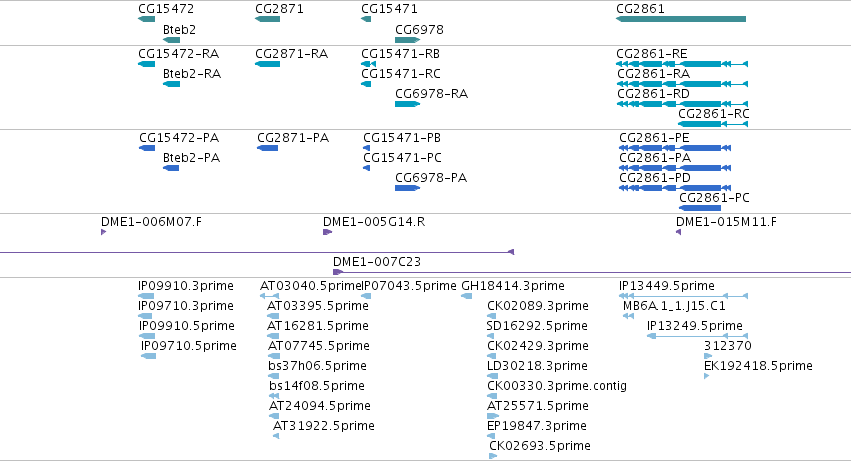
Task: Click transcript CG15472-RA
Action: click(147, 64)
